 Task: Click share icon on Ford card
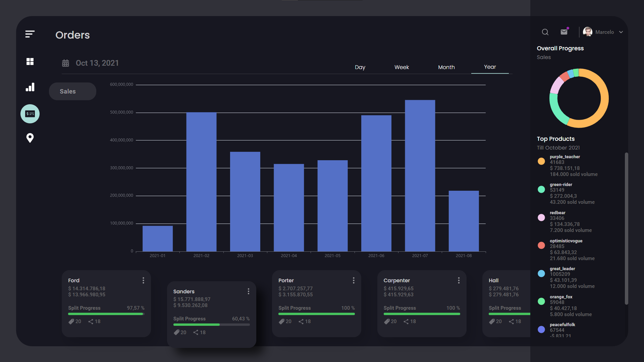(91, 321)
